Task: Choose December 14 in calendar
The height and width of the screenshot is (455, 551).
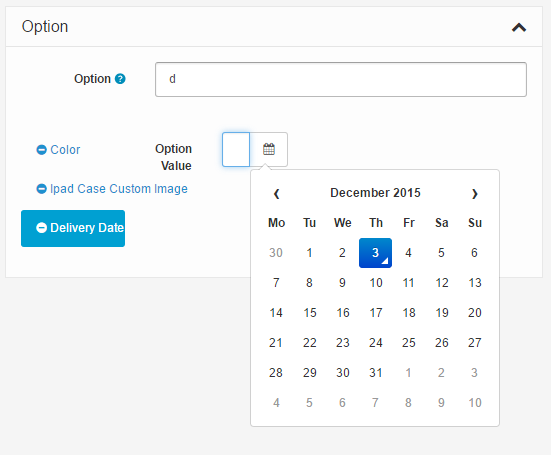Action: pyautogui.click(x=276, y=313)
